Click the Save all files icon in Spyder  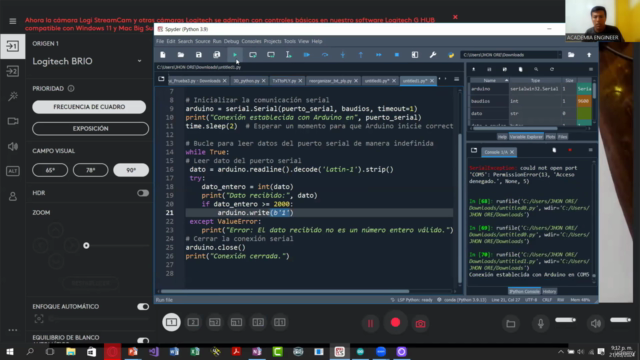217,55
